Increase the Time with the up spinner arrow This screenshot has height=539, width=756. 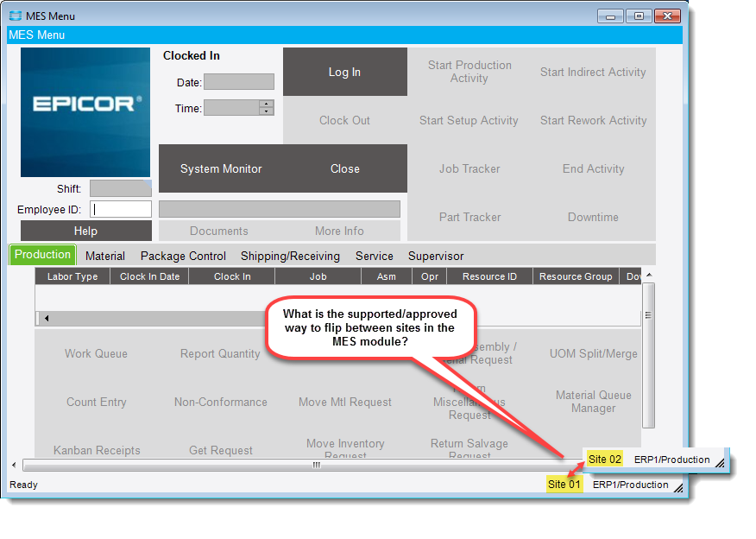267,104
